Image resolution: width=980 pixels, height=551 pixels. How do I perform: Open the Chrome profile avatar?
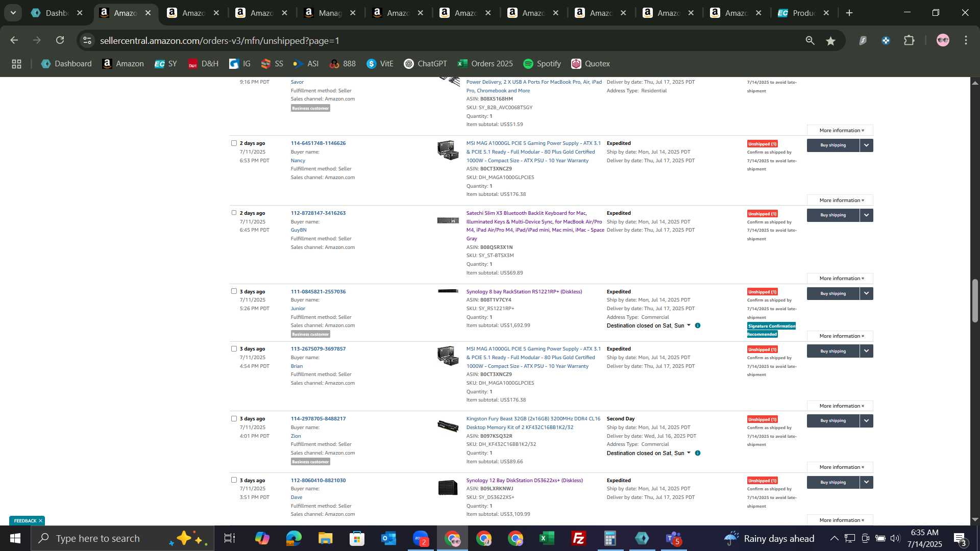tap(943, 40)
